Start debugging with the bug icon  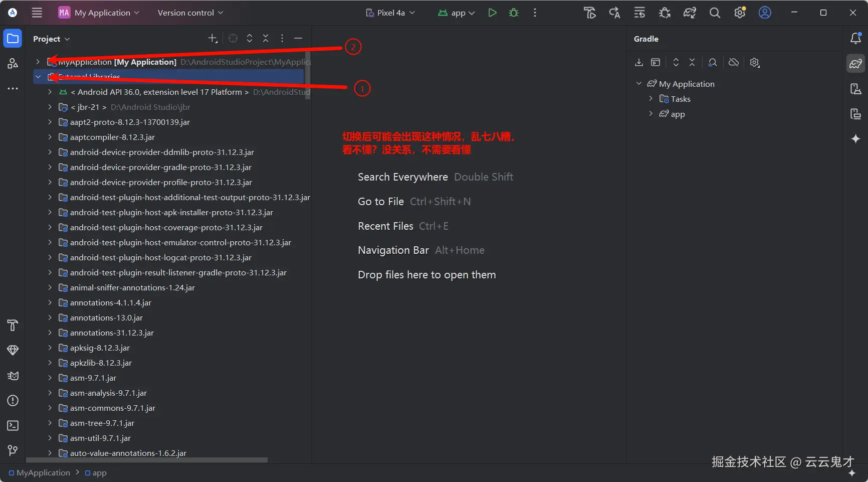tap(514, 13)
